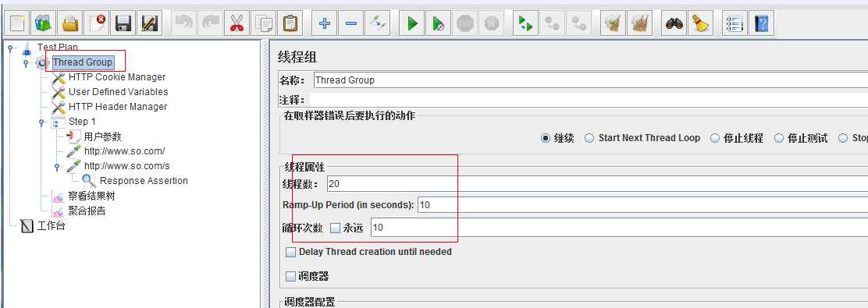Viewport: 868px width, 308px height.
Task: Click the 循环次数 loop count field
Action: click(x=620, y=227)
